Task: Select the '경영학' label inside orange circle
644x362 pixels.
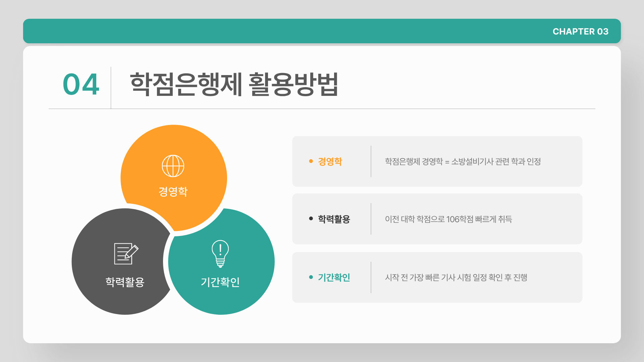Action: [173, 191]
